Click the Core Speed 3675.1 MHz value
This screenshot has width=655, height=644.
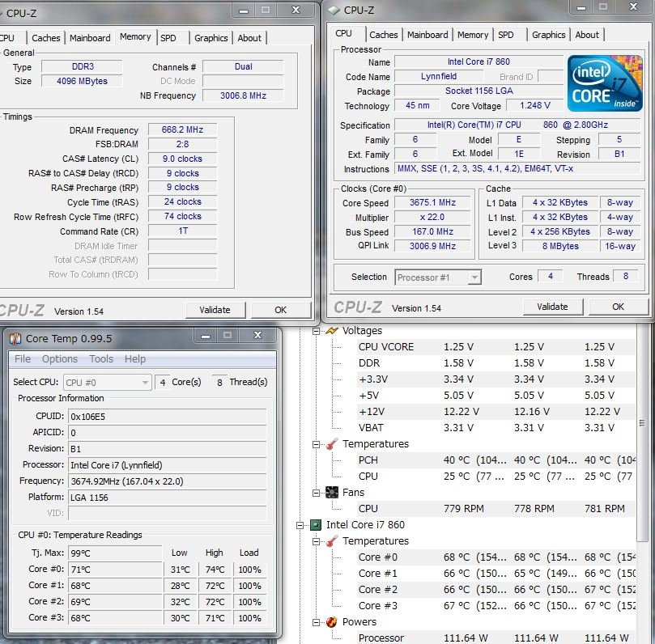tap(432, 202)
